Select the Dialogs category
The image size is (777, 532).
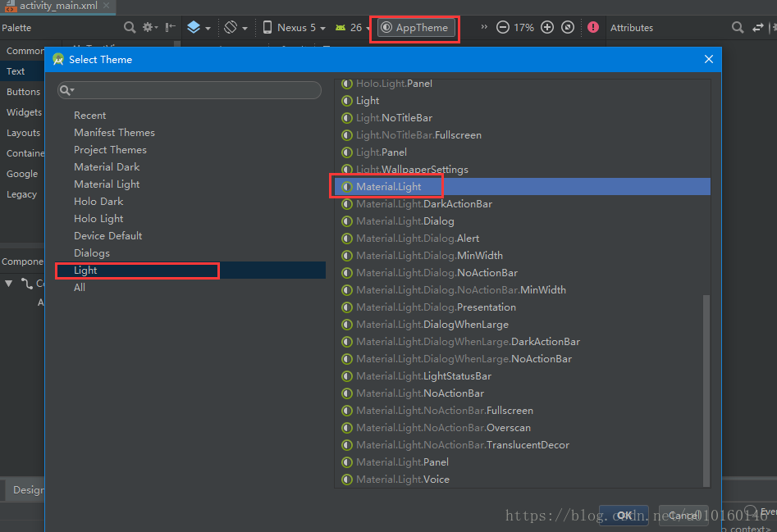pyautogui.click(x=92, y=253)
